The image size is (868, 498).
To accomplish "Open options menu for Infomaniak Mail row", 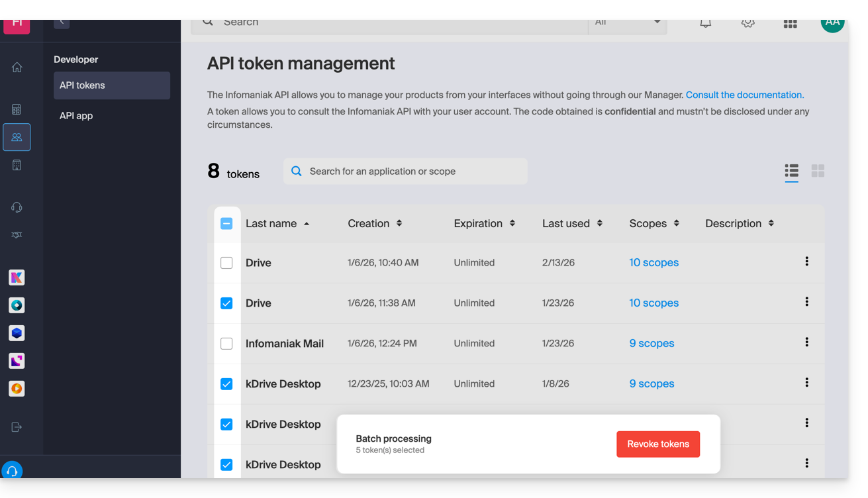I will click(x=806, y=342).
